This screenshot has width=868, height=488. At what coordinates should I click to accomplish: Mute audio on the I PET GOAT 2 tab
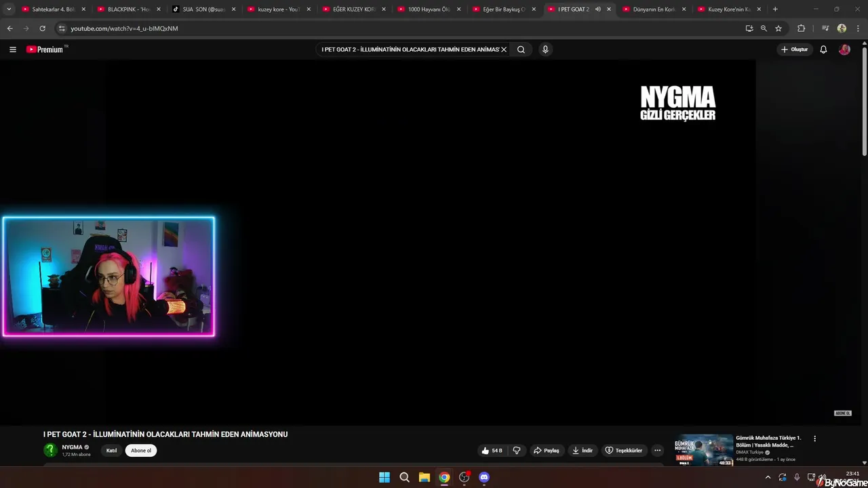click(597, 9)
